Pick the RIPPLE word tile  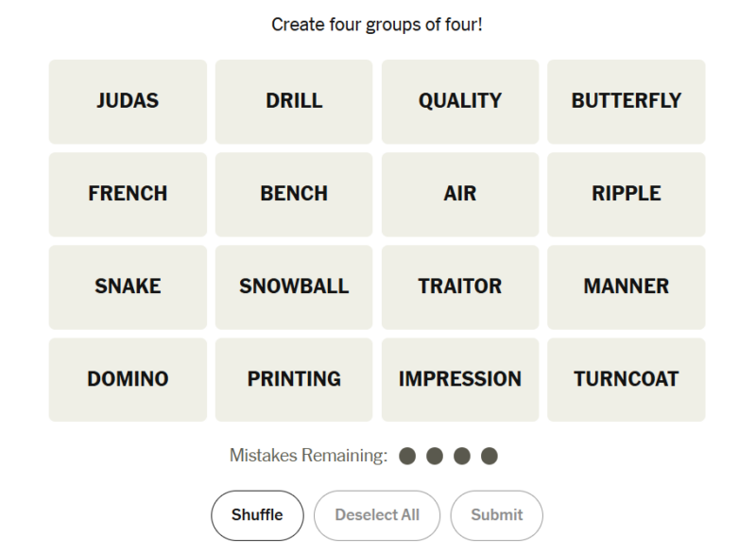626,194
